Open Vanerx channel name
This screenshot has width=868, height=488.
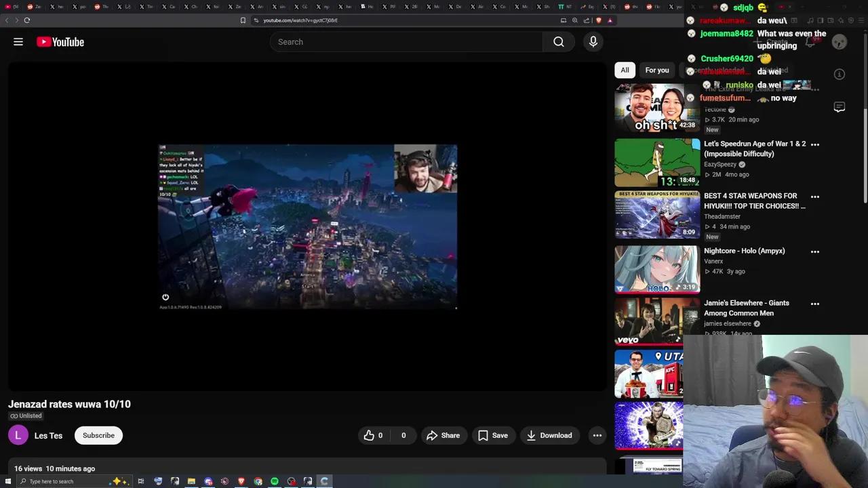click(713, 261)
